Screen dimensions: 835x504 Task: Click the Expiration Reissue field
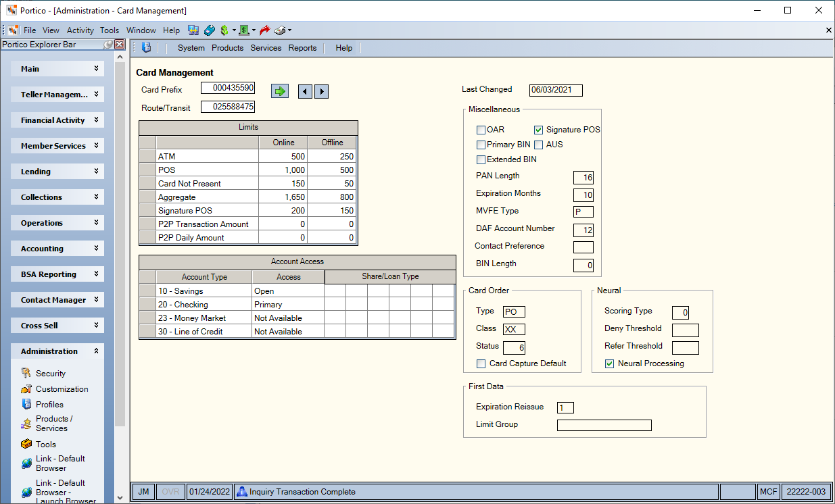coord(565,407)
